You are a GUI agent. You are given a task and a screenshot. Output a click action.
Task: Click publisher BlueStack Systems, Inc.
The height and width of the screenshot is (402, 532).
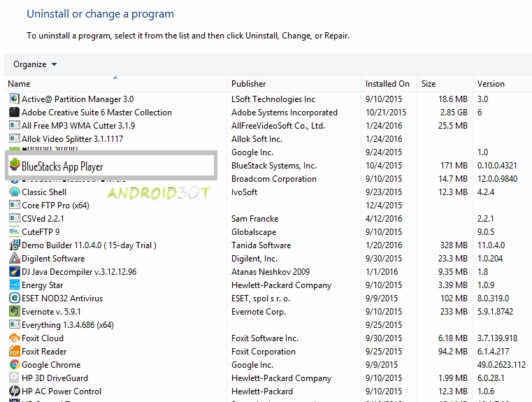[274, 166]
